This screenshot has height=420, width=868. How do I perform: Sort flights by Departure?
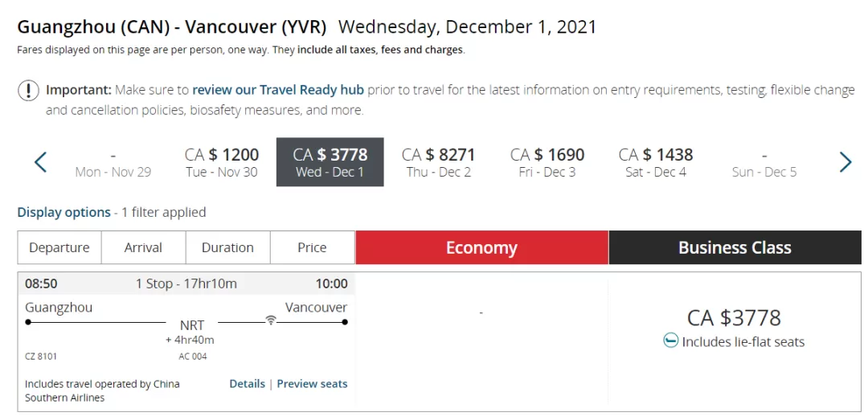click(59, 247)
